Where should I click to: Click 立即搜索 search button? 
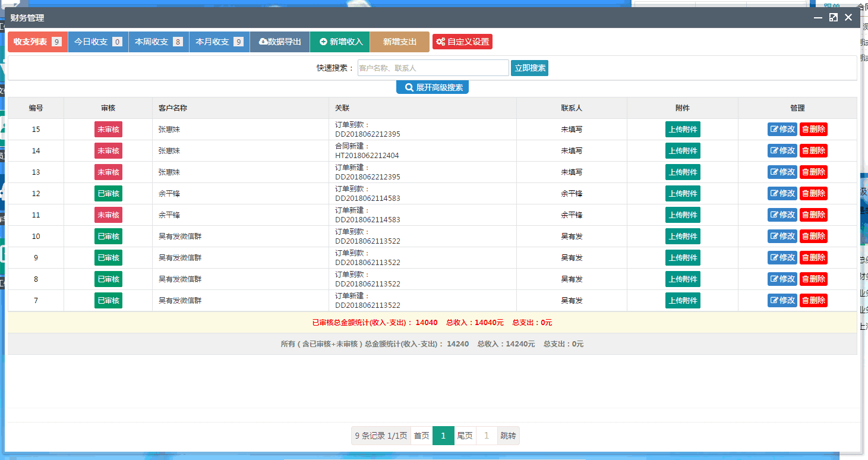tap(529, 68)
